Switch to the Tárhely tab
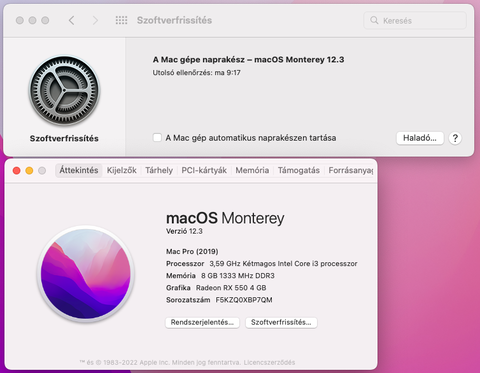Screen dimensions: 480x373 (x=159, y=170)
